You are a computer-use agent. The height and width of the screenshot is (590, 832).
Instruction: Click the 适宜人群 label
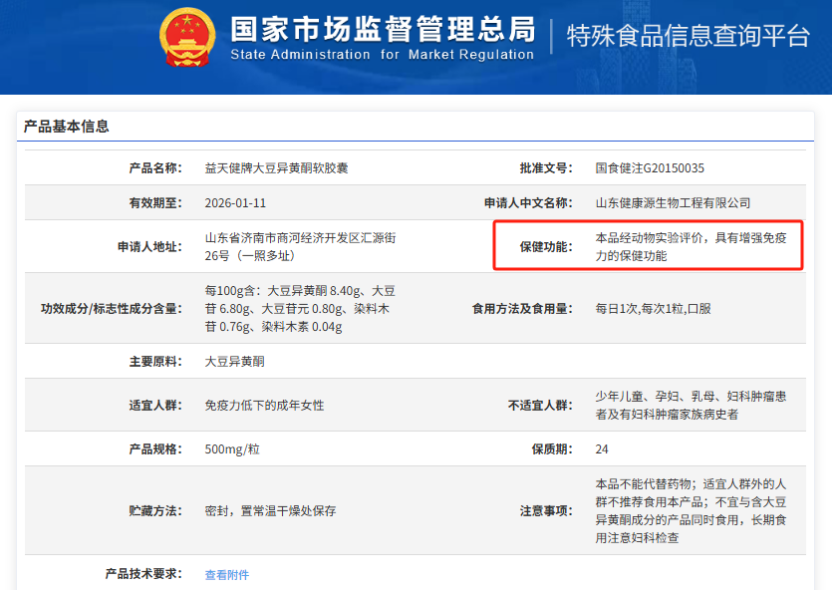point(155,405)
